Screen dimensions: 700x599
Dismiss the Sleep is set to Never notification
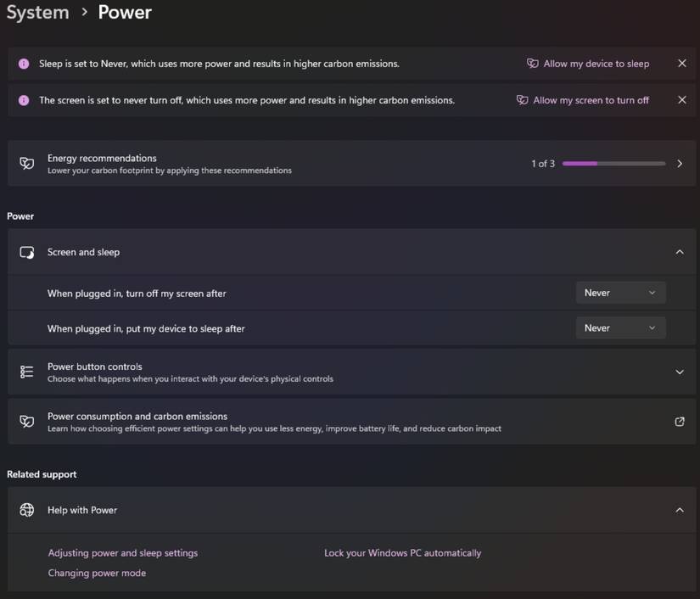click(x=681, y=64)
